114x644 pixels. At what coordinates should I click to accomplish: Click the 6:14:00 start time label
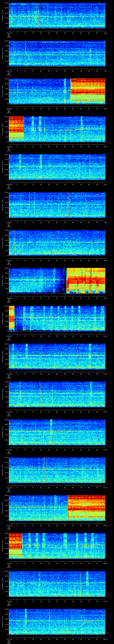9,525
